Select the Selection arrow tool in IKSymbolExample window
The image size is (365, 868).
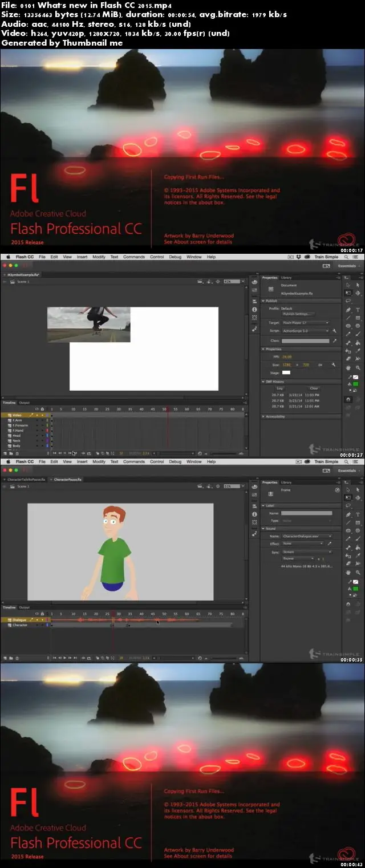point(348,285)
